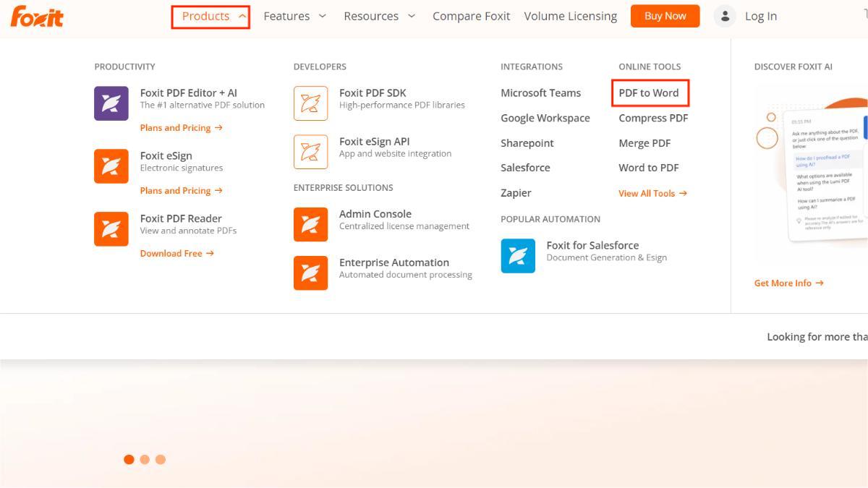Open the Merge PDF online tool
Image resolution: width=868 pixels, height=488 pixels.
[x=644, y=143]
